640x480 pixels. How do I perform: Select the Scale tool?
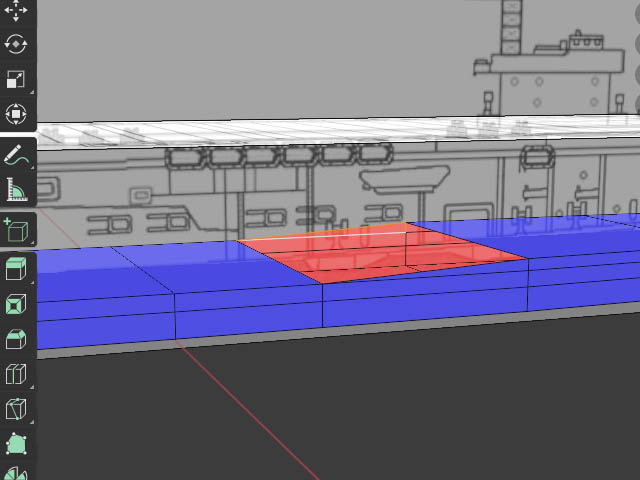click(16, 79)
